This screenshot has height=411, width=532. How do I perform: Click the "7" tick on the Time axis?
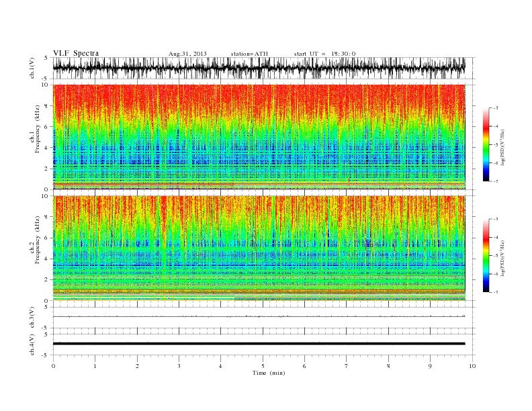(347, 366)
